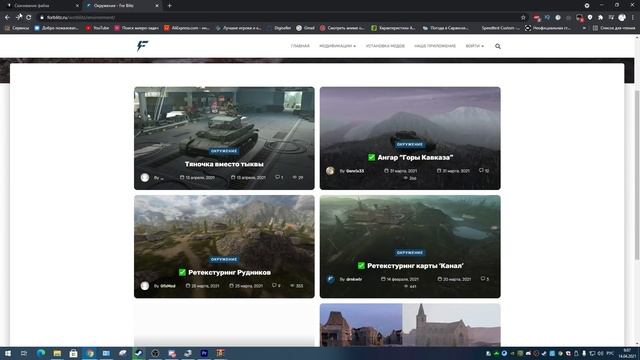The width and height of the screenshot is (640, 360).
Task: Open the 'Поиск микро задач' bookmark
Action: pos(136,28)
